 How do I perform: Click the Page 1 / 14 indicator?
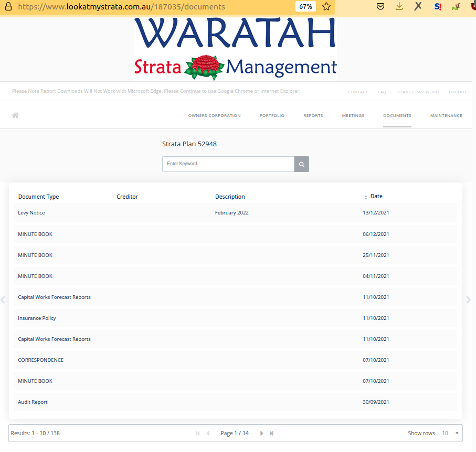[235, 433]
